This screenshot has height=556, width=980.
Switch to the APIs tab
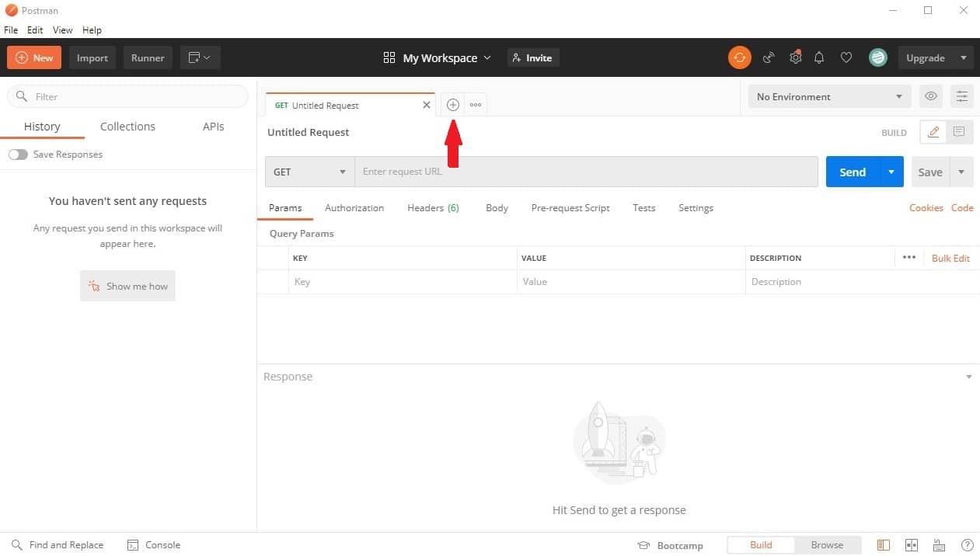point(213,127)
